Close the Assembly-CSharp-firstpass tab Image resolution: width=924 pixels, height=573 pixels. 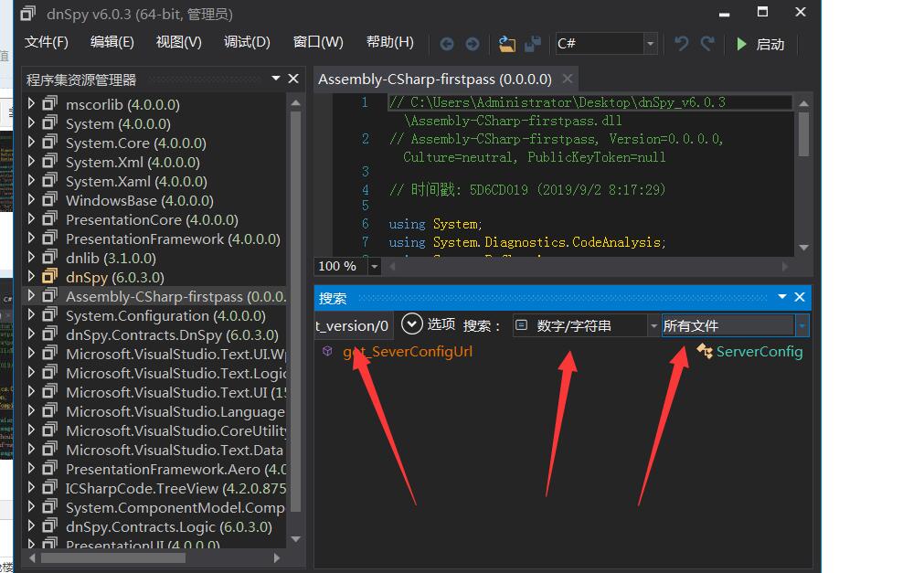point(568,79)
